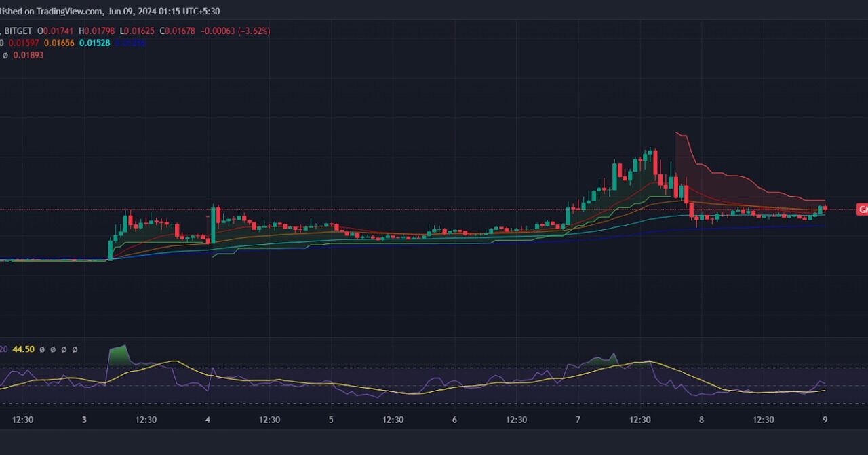Click the date label 8 on time axis
868x455 pixels.
pos(701,420)
